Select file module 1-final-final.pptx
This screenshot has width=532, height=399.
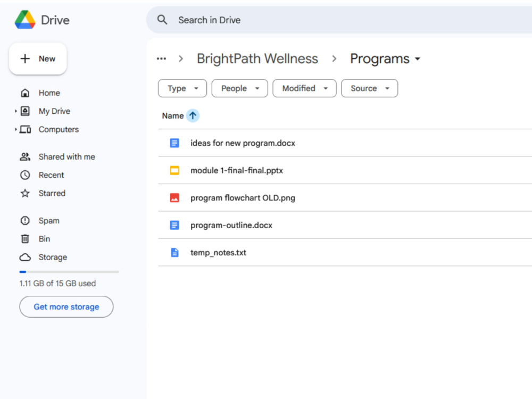[x=345, y=170]
